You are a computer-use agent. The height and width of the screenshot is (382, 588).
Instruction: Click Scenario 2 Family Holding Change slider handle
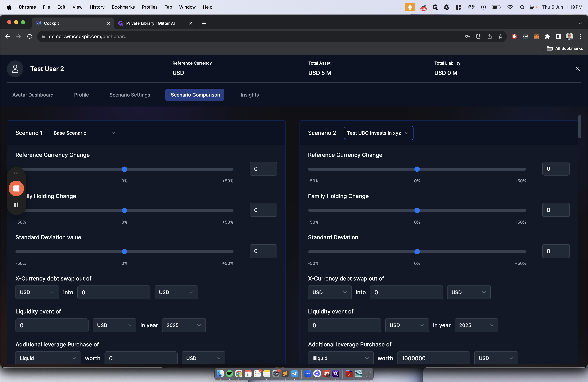tap(417, 210)
